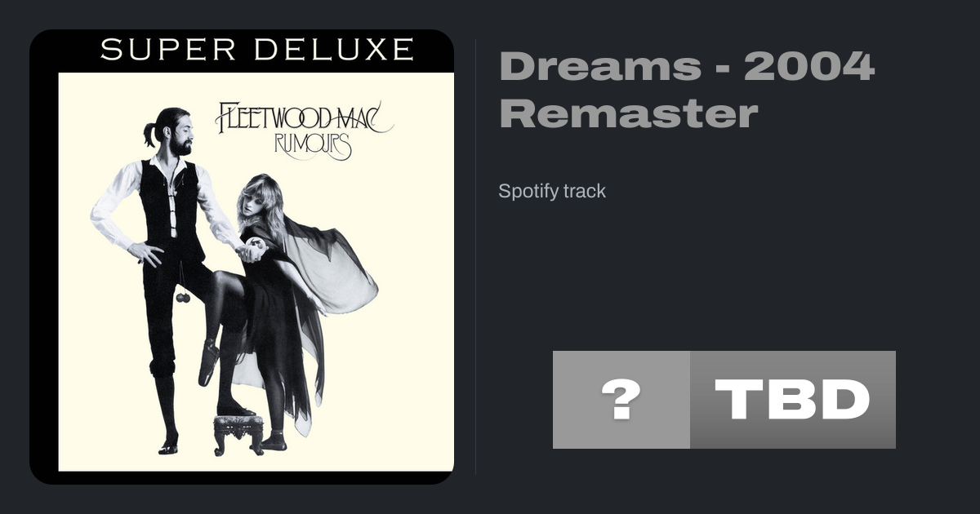Click the Rumours script title on cover
Viewport: 980px width, 514px height.
coord(314,146)
